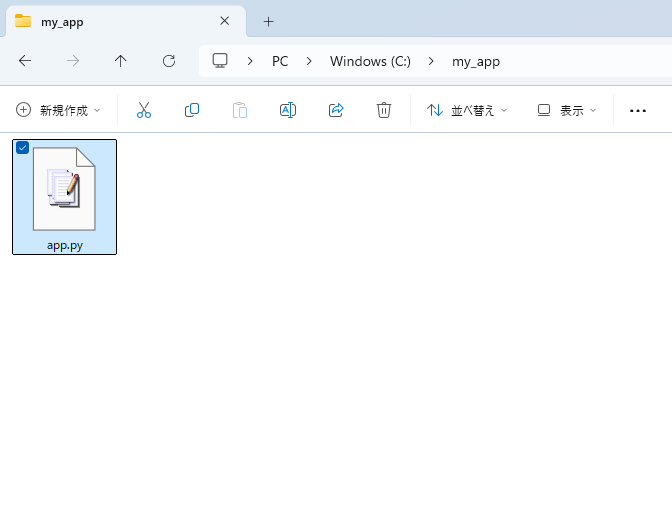The height and width of the screenshot is (507, 672).
Task: Click PC in the address path
Action: point(280,61)
